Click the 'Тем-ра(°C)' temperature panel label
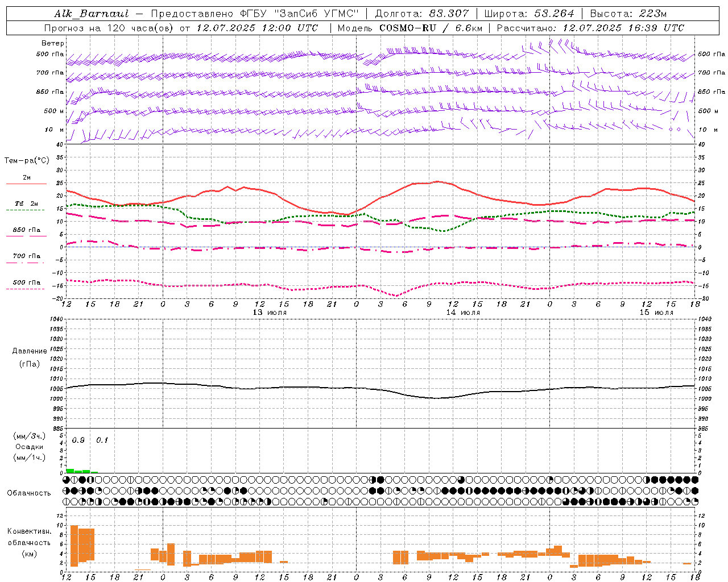 pos(27,161)
